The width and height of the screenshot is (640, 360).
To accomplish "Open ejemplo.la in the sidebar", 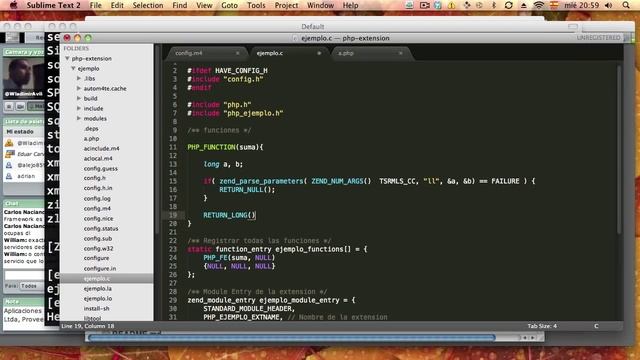I will (98, 289).
